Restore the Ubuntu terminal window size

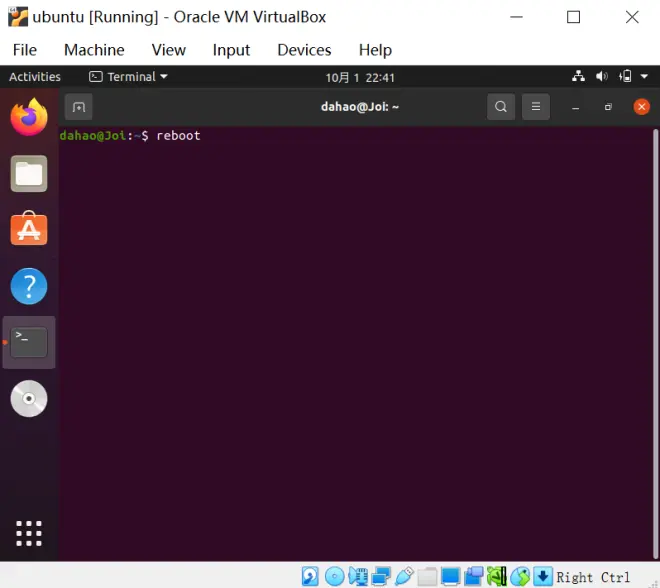[x=608, y=107]
